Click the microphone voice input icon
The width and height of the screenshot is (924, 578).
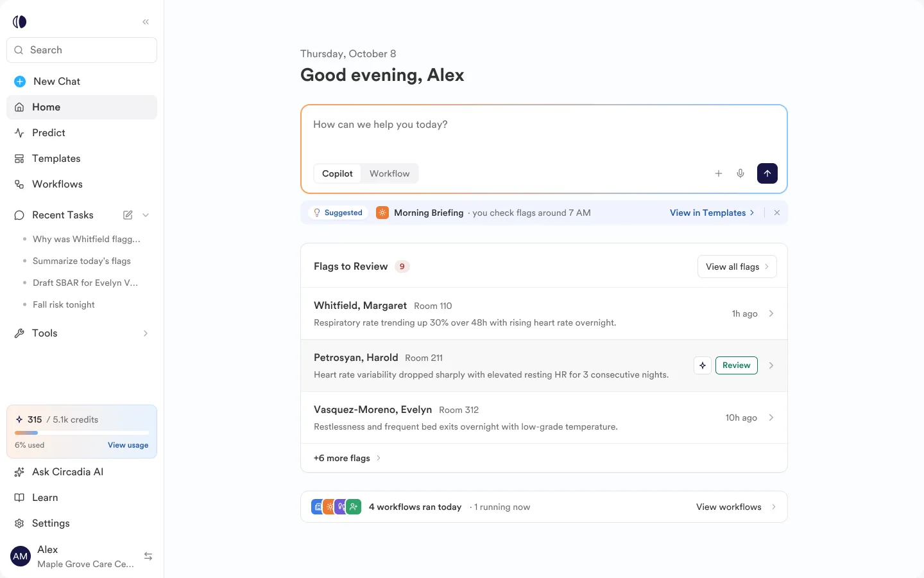(x=740, y=173)
